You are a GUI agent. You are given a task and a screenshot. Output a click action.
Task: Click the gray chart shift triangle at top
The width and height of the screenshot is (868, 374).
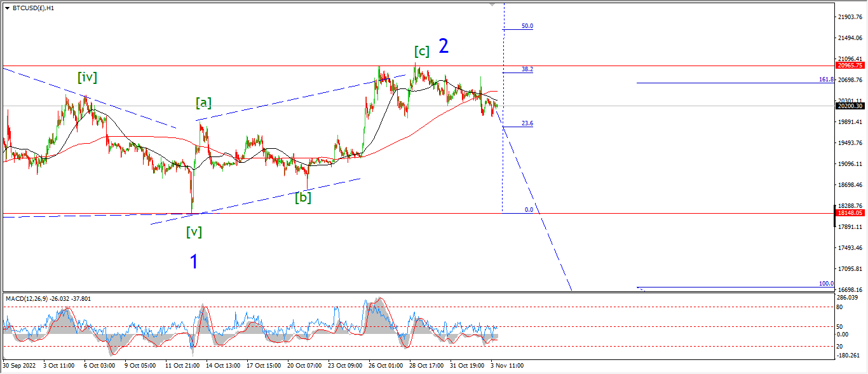tap(492, 4)
